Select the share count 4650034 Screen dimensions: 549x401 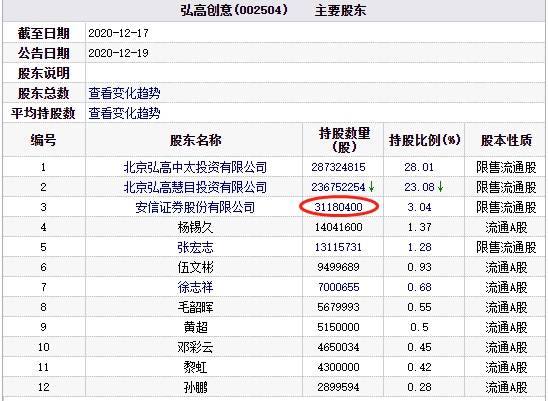(338, 347)
